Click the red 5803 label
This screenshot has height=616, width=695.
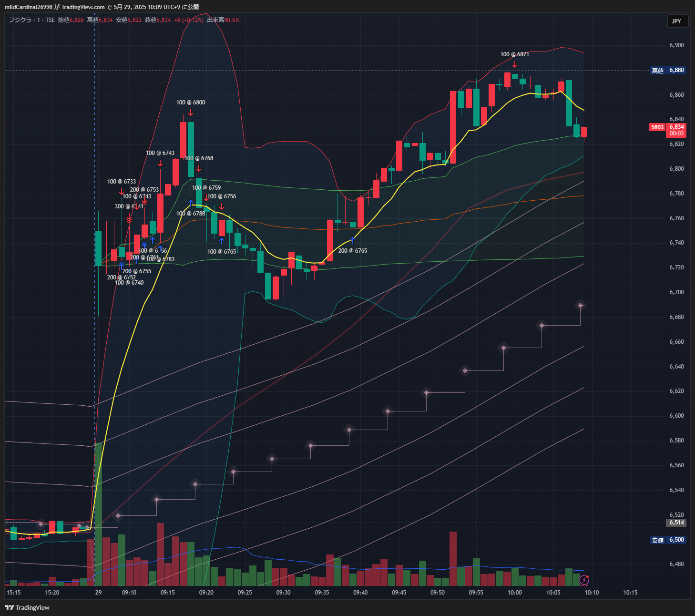click(x=657, y=127)
